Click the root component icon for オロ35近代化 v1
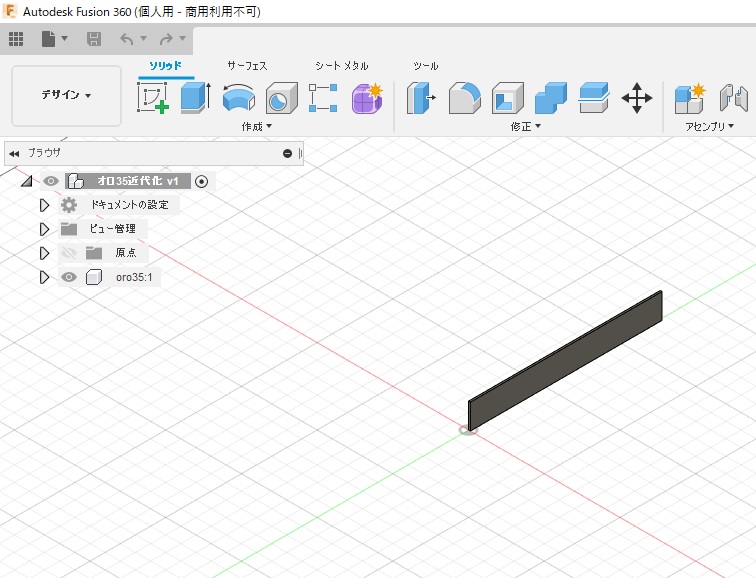The image size is (756, 578). (76, 181)
